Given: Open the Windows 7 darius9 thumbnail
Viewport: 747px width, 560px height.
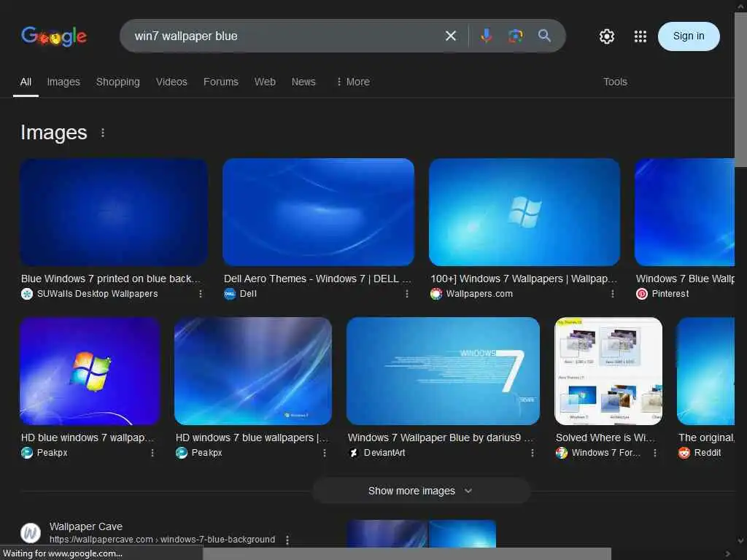Looking at the screenshot, I should tap(443, 371).
